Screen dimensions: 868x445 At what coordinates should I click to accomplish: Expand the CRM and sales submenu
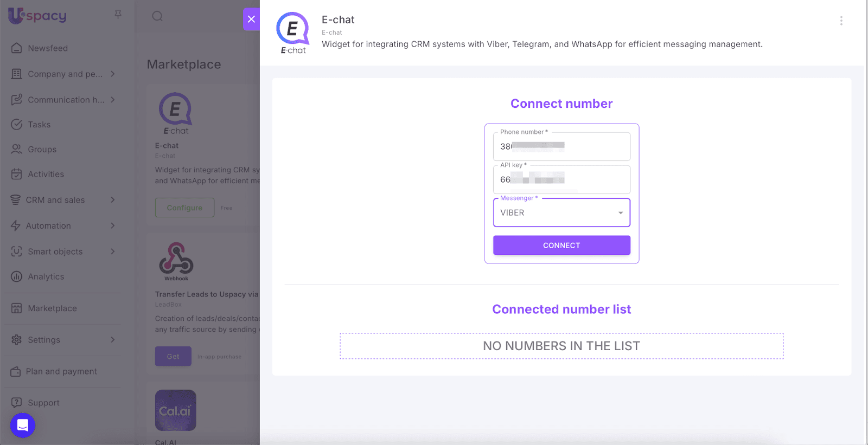(x=113, y=200)
